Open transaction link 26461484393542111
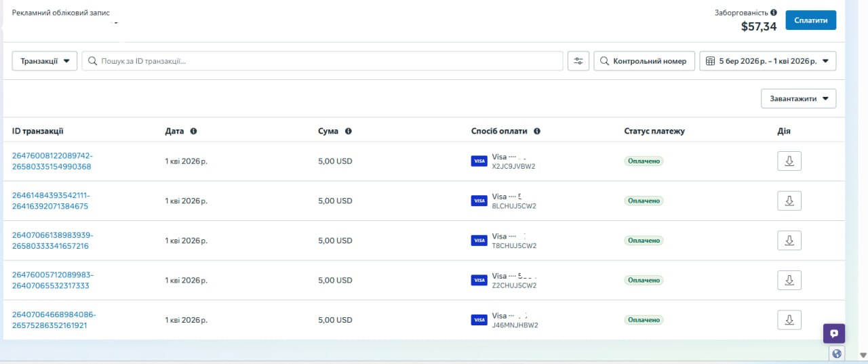The image size is (868, 364). coord(51,195)
